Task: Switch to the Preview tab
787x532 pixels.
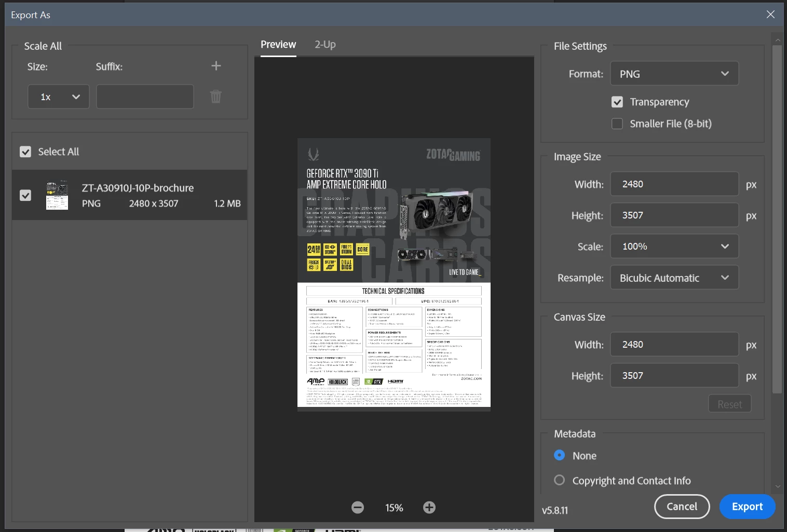Action: pyautogui.click(x=278, y=45)
